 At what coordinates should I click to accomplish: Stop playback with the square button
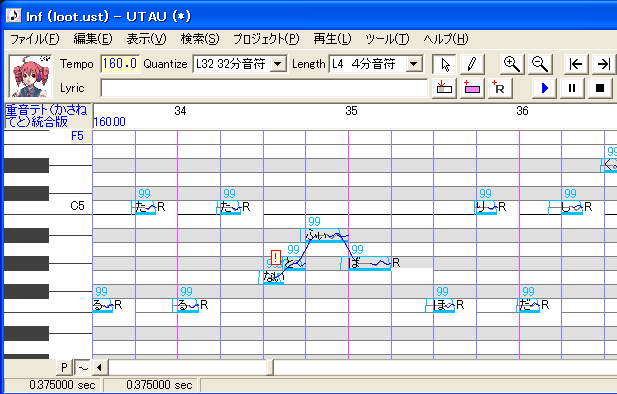[600, 88]
